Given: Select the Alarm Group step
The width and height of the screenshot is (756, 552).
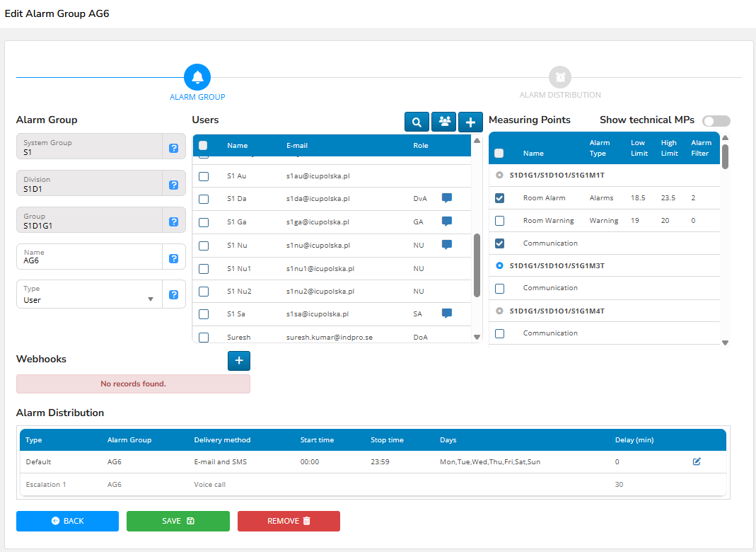Looking at the screenshot, I should click(x=197, y=77).
